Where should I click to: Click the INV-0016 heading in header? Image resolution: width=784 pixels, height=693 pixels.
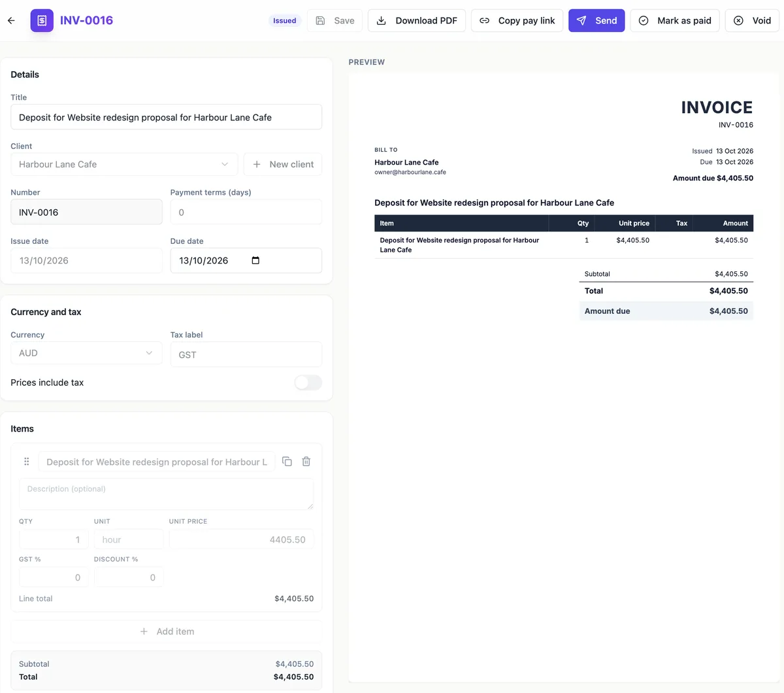coord(86,20)
